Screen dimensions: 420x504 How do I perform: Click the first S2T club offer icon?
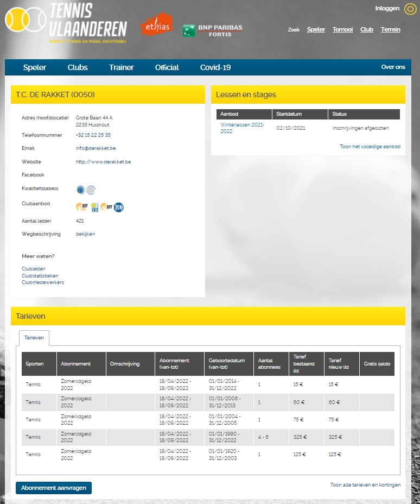[x=82, y=207]
